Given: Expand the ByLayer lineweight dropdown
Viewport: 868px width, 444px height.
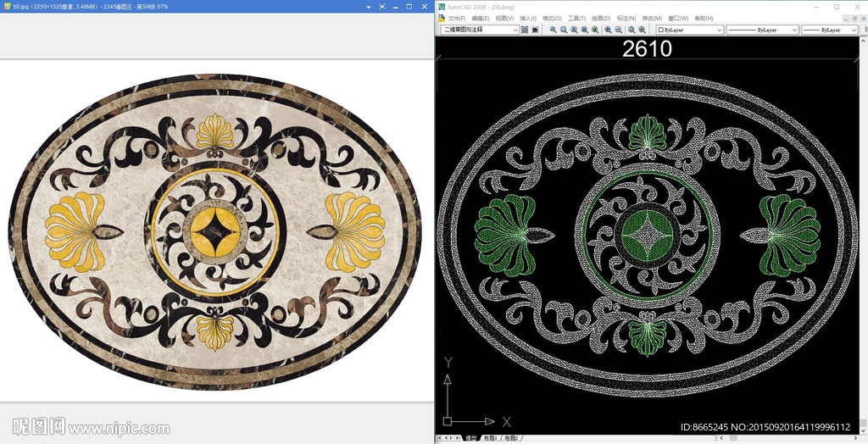Looking at the screenshot, I should coord(853,30).
